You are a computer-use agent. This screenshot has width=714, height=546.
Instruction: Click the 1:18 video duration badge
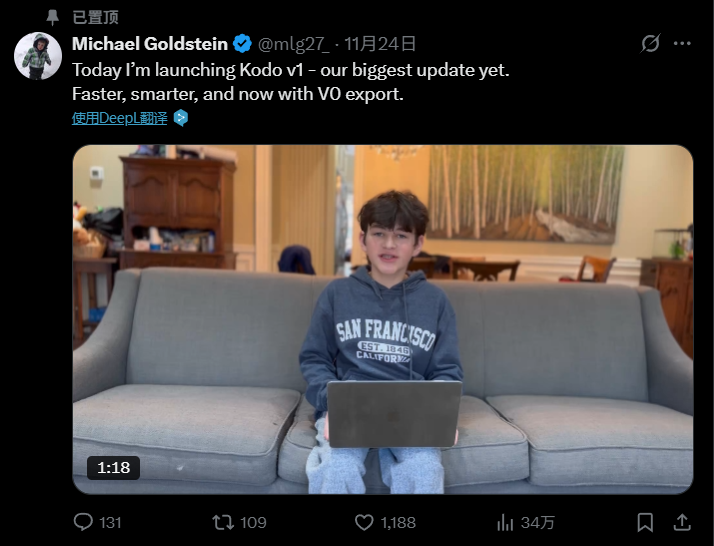(x=113, y=467)
